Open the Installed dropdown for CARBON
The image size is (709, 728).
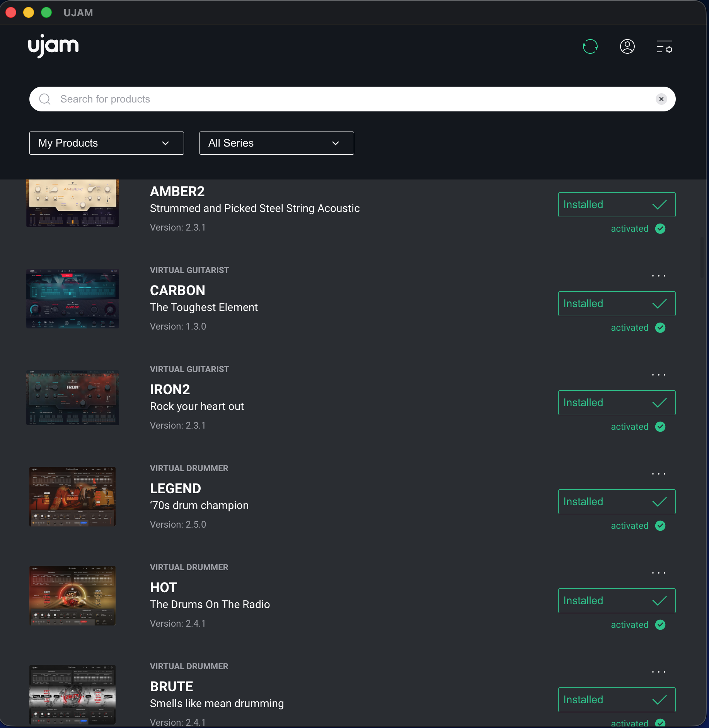click(617, 304)
